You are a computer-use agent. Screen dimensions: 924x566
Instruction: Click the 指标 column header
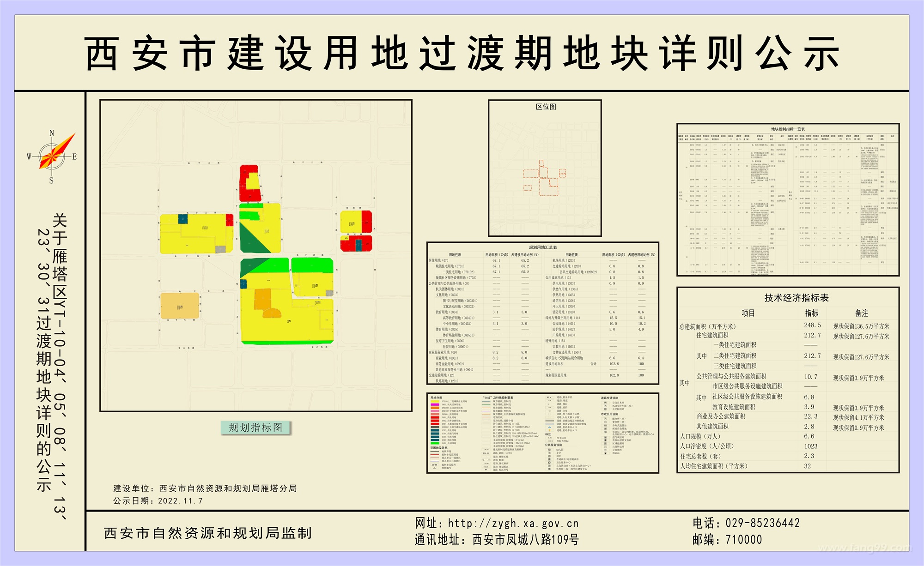811,313
